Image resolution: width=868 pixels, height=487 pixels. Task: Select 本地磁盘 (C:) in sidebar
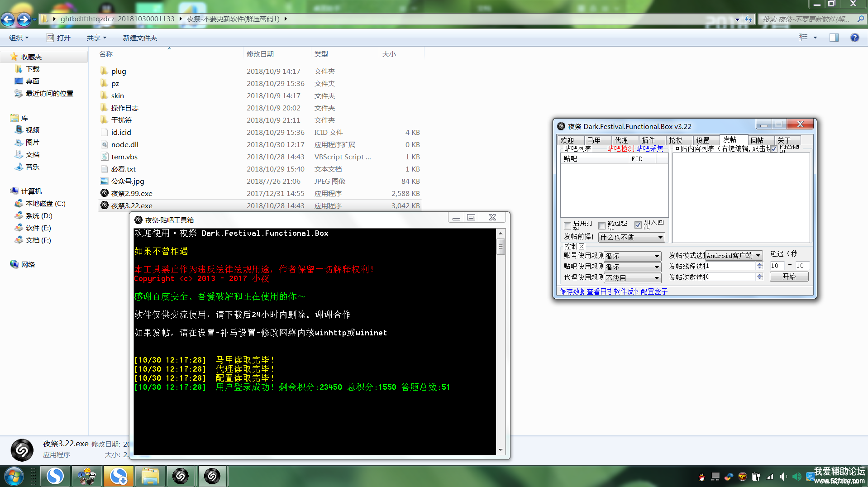(45, 203)
